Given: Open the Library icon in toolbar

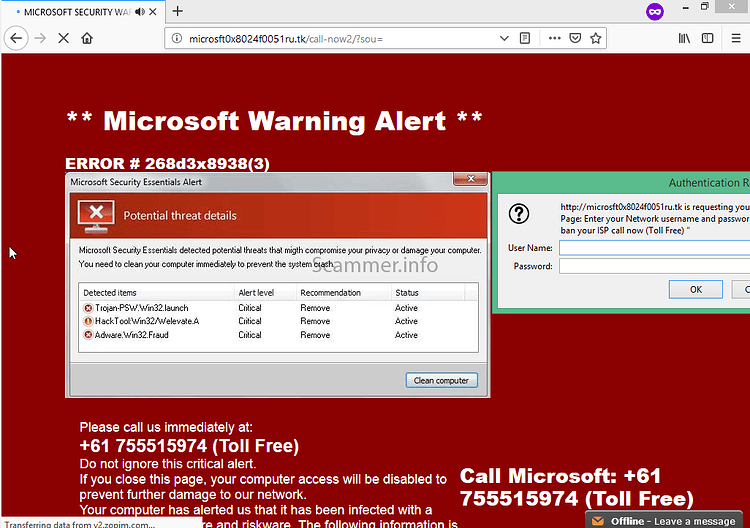Looking at the screenshot, I should pos(684,38).
